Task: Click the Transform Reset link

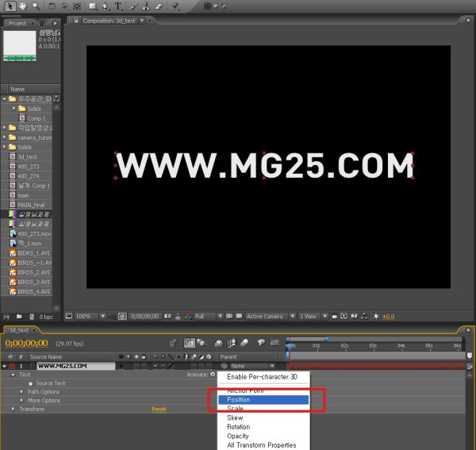Action: coord(159,410)
